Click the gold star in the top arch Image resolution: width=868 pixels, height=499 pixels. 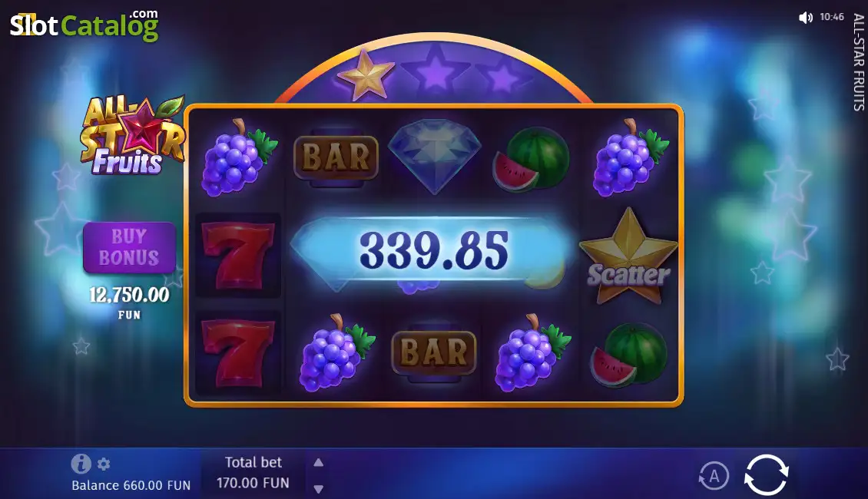[x=366, y=74]
